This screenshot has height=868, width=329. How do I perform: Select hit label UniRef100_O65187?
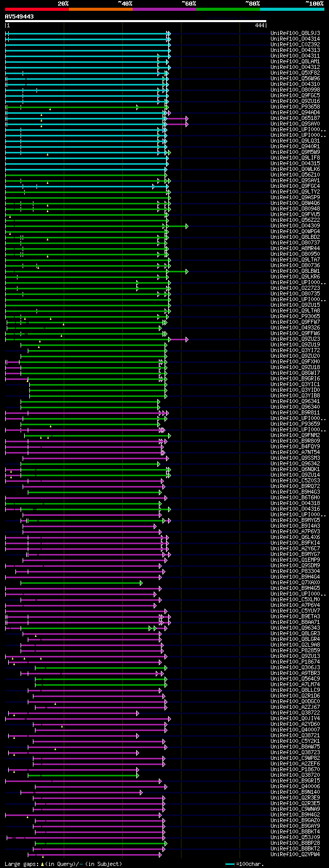coord(295,118)
